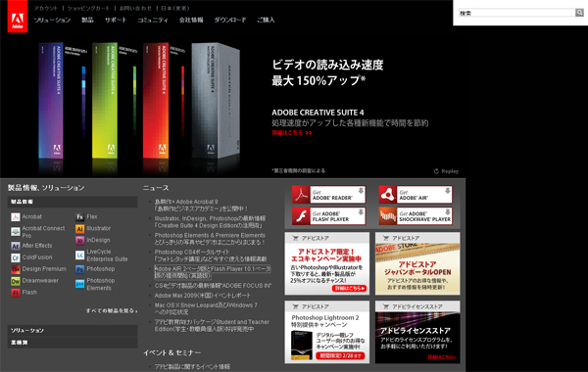Image resolution: width=588 pixels, height=372 pixels.
Task: Open the 会社情報 top navigation menu
Action: click(191, 20)
